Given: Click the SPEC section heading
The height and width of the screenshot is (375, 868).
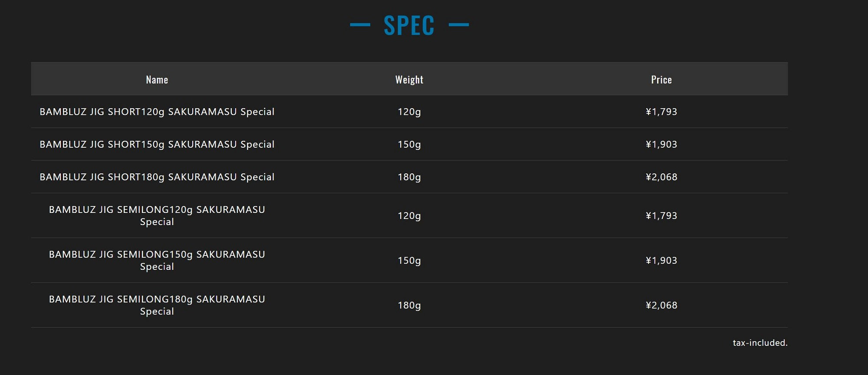Looking at the screenshot, I should pyautogui.click(x=409, y=25).
